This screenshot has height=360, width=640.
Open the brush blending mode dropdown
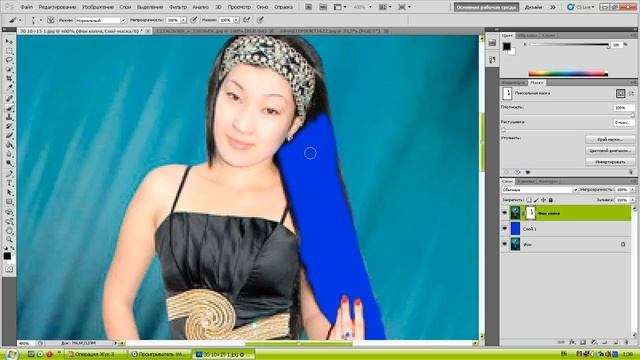pos(100,20)
